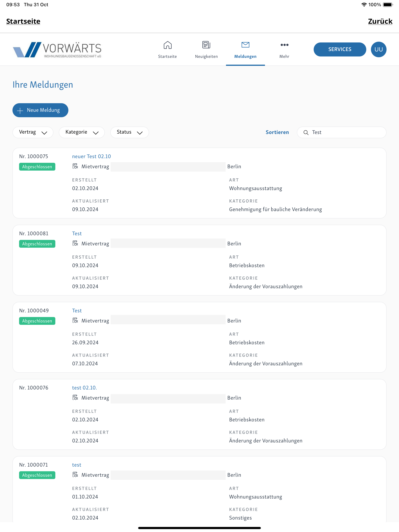Image resolution: width=399 pixels, height=532 pixels.
Task: Switch to the Startseite tab label
Action: 168,56
